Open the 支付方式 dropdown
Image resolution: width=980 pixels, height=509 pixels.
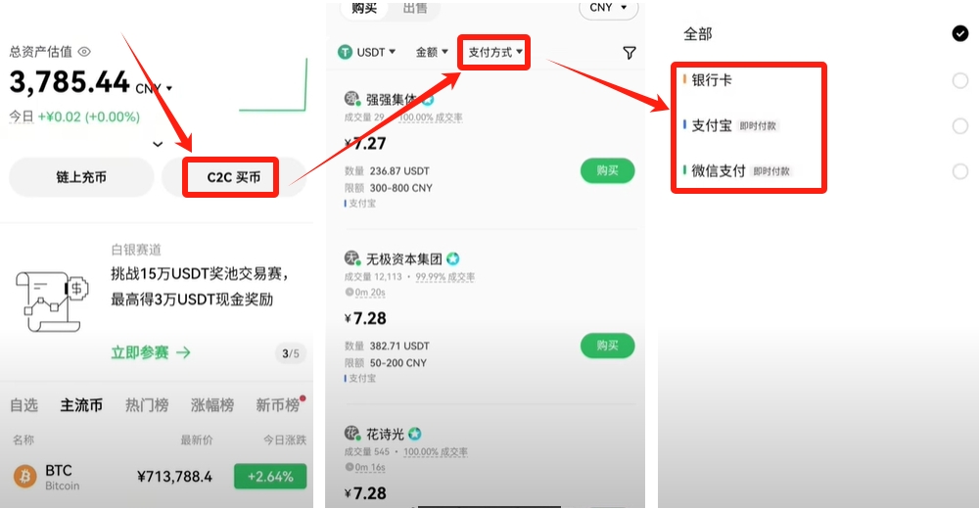click(x=494, y=53)
